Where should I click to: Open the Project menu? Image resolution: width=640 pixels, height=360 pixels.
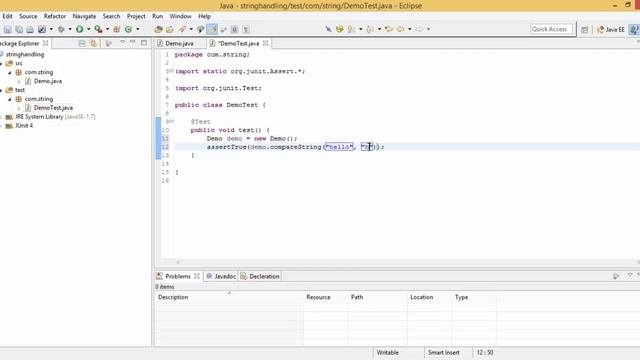(136, 16)
